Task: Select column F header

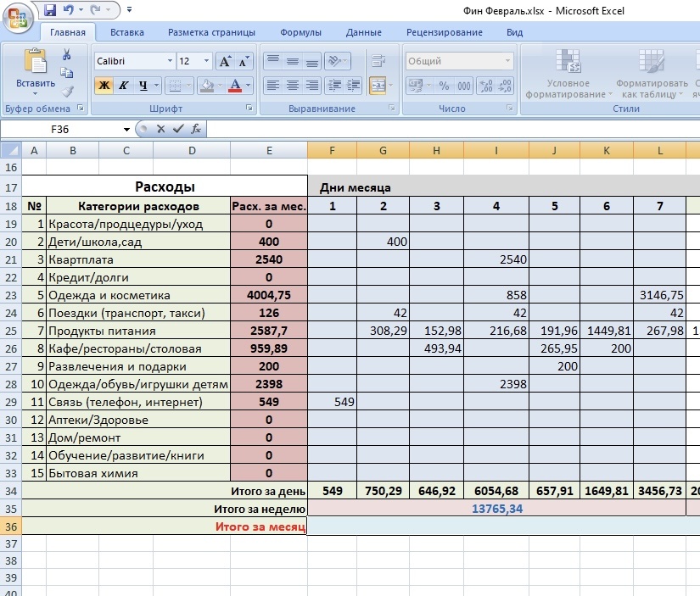Action: (332, 151)
